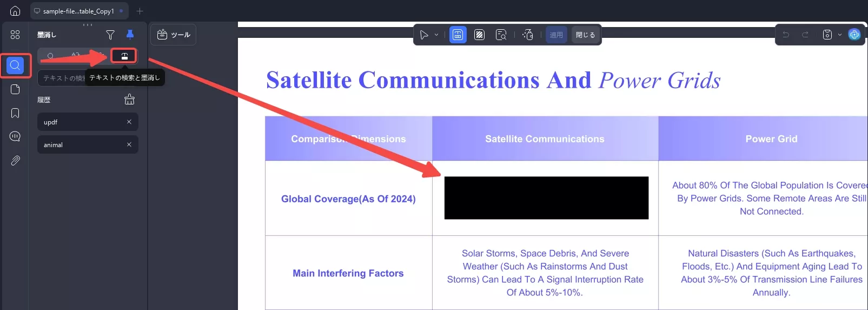Remove 'updf' from search history
The height and width of the screenshot is (310, 868).
coord(129,122)
